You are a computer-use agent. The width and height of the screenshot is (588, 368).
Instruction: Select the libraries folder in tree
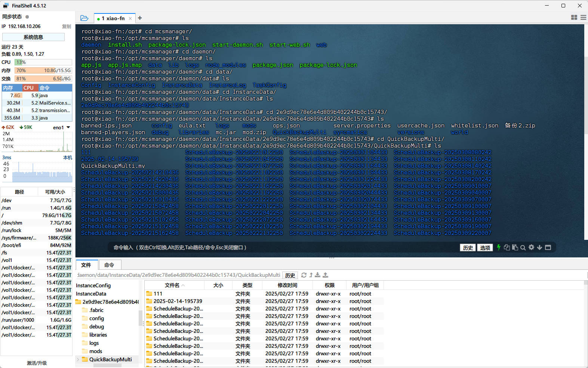click(95, 335)
